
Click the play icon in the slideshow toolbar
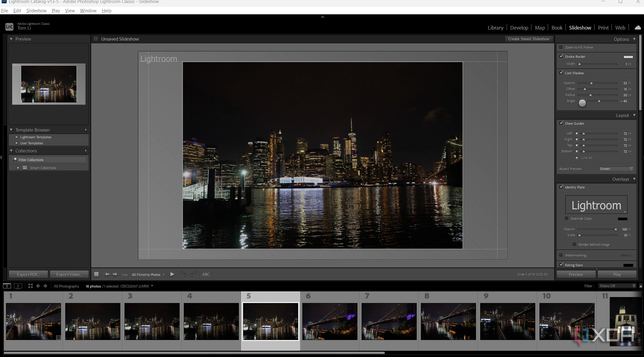172,274
